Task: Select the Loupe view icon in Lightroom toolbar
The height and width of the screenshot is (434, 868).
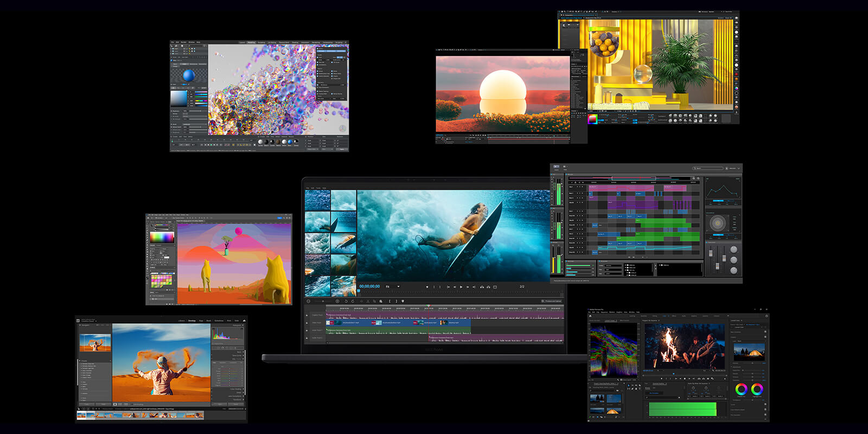Action: pos(115,404)
